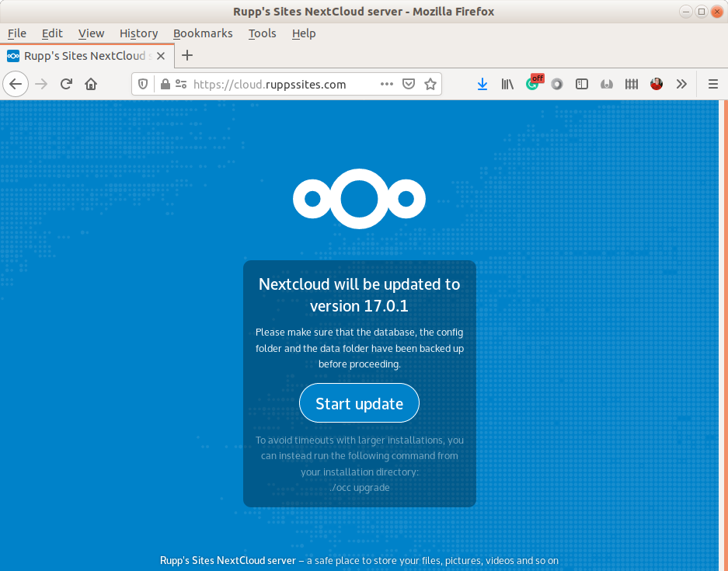Save page to Pocket

pyautogui.click(x=408, y=84)
